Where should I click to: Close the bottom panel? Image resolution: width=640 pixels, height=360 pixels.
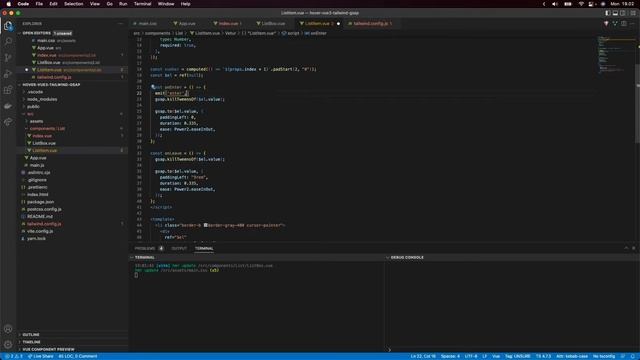[633, 248]
